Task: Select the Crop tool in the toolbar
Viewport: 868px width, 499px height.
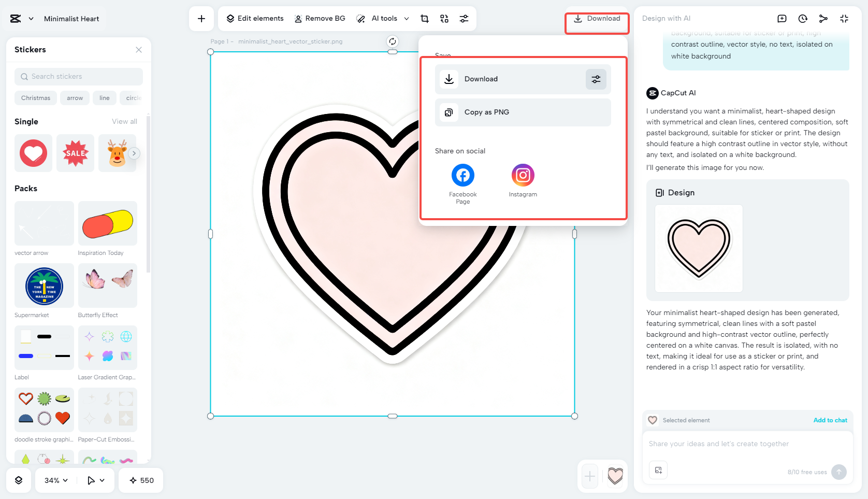Action: 424,18
